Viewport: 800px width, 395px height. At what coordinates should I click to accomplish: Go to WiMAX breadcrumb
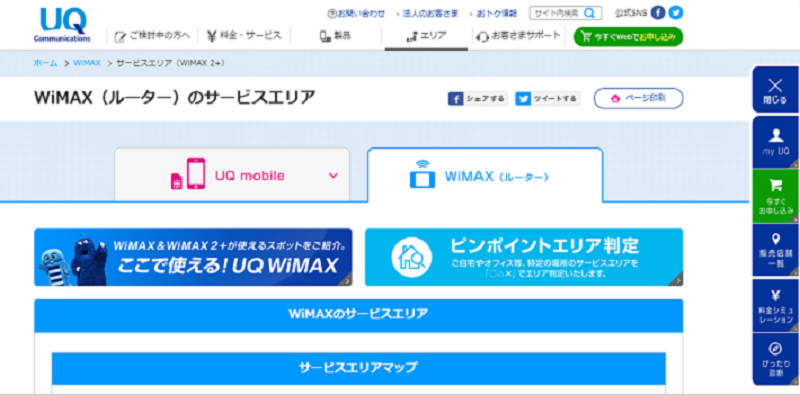coord(87,63)
